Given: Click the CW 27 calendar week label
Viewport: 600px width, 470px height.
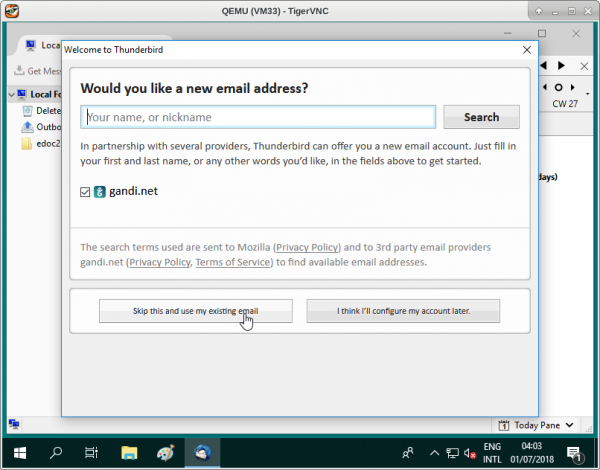Looking at the screenshot, I should [x=565, y=104].
